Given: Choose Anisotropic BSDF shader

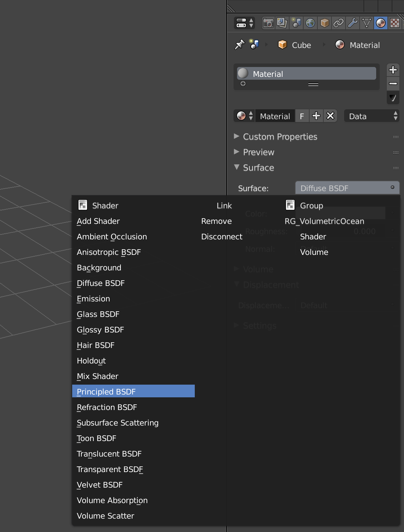Looking at the screenshot, I should 133,252.
